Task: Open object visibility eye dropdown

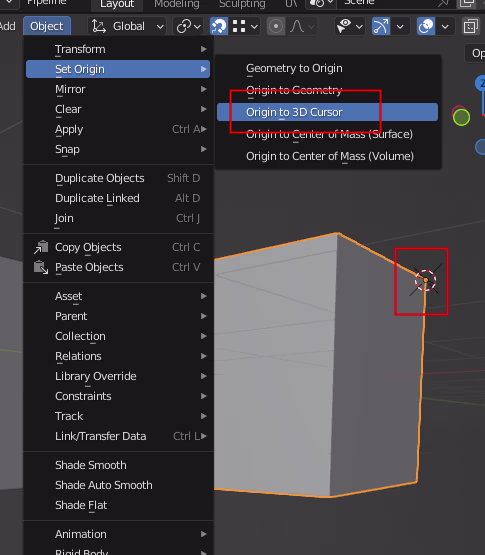Action: click(x=349, y=26)
